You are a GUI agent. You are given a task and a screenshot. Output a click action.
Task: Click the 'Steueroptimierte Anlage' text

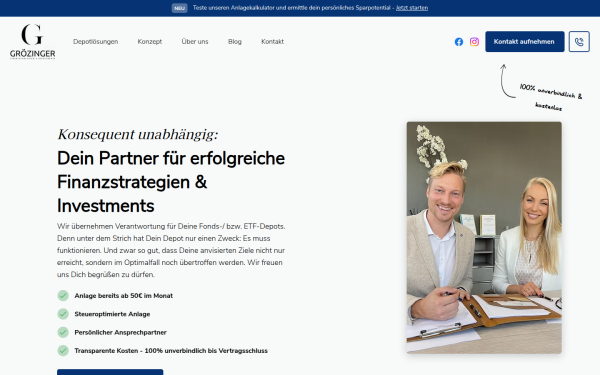click(x=112, y=314)
